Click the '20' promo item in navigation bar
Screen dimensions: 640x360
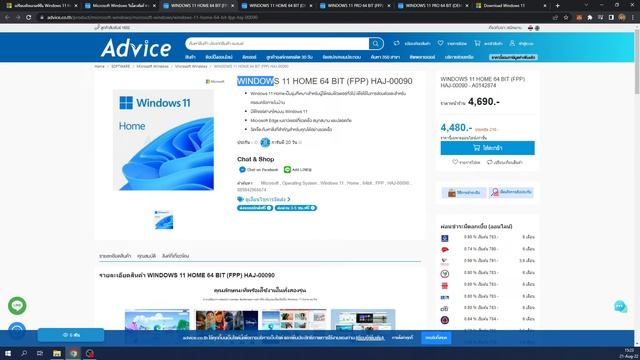(289, 57)
